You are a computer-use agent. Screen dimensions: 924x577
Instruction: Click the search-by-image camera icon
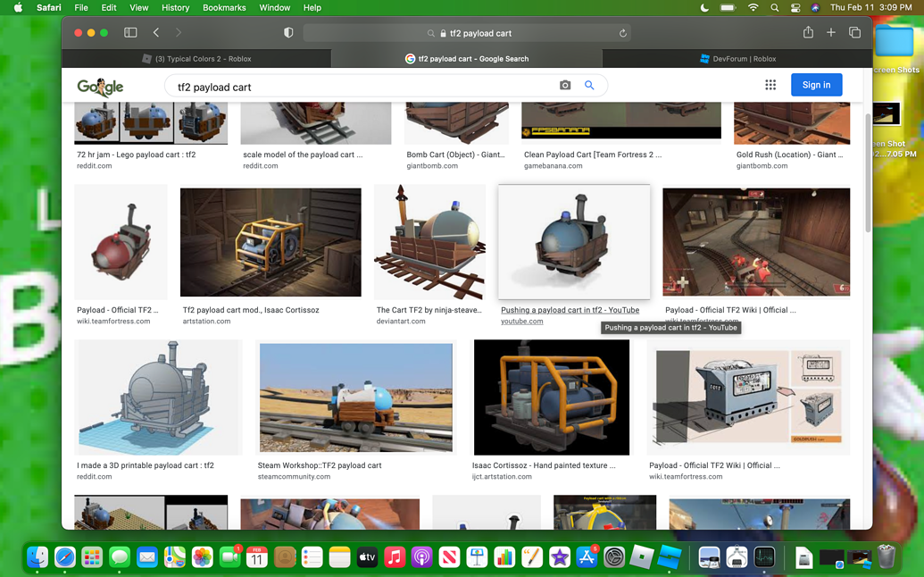(x=564, y=84)
